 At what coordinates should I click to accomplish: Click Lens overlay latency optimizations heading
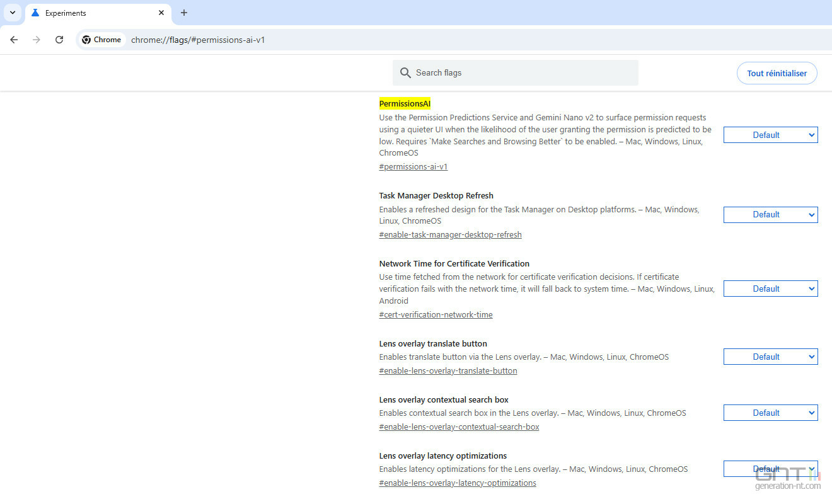click(x=442, y=456)
